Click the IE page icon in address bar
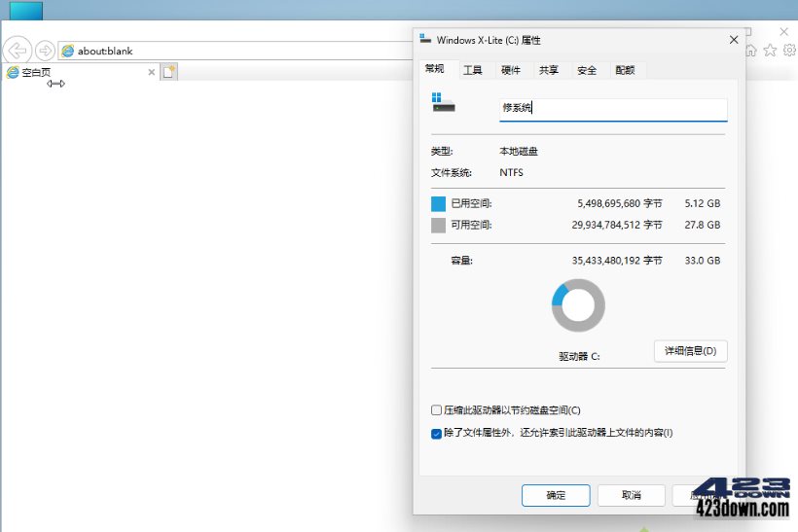The image size is (798, 532). [x=67, y=51]
